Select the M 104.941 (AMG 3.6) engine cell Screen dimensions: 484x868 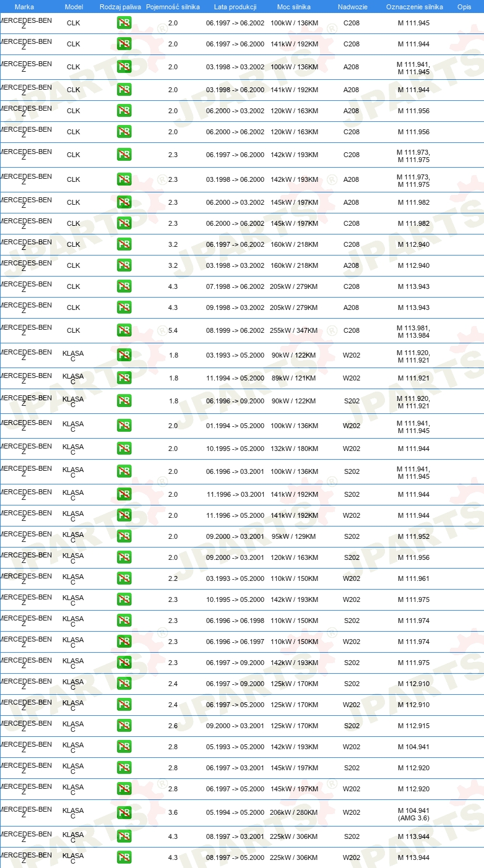[x=413, y=814]
